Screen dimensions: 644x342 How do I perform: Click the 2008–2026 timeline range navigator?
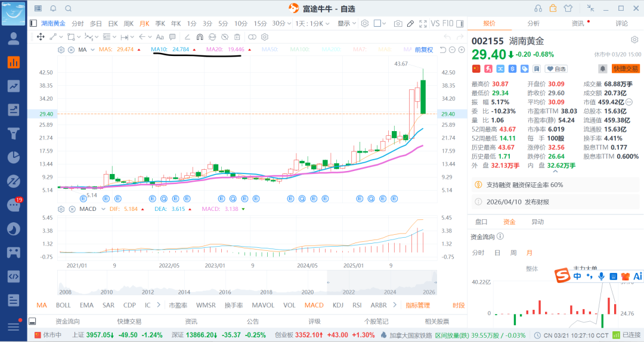point(247,282)
